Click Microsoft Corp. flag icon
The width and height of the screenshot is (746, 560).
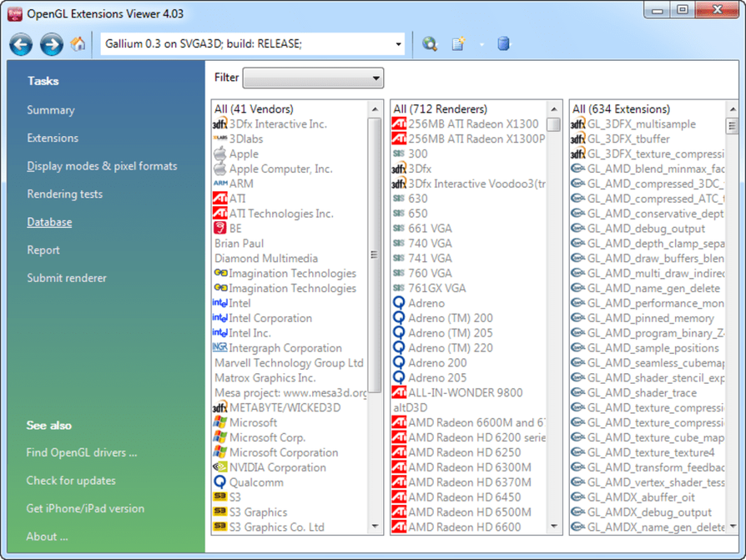pyautogui.click(x=219, y=437)
